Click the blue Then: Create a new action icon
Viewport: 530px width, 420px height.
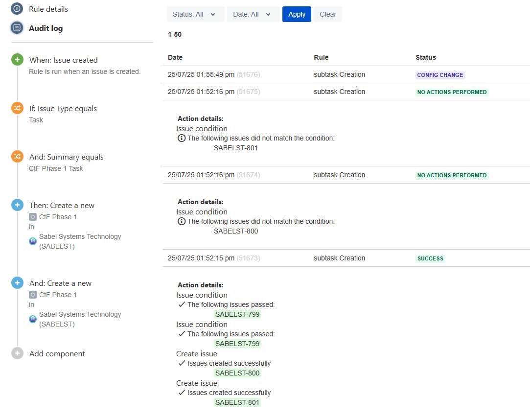17,205
